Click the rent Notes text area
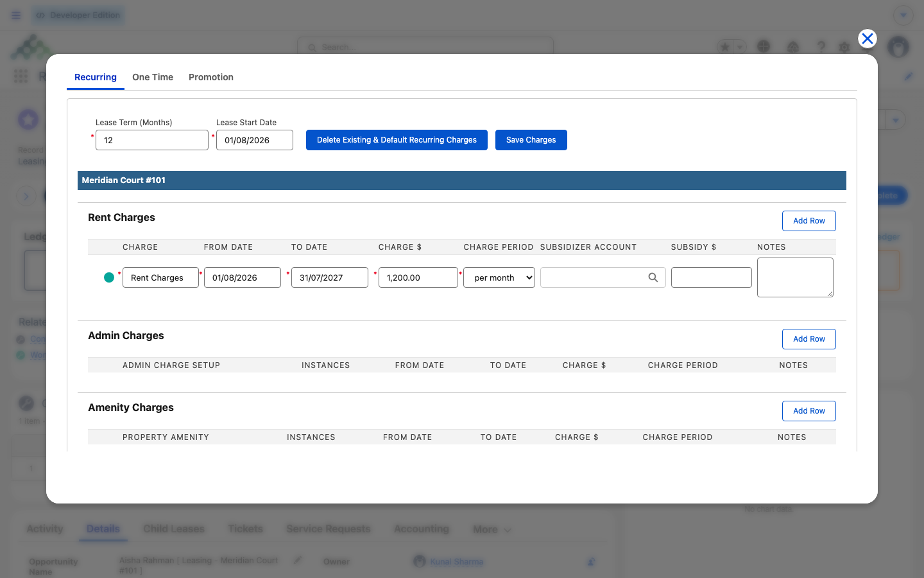This screenshot has width=924, height=578. pyautogui.click(x=796, y=277)
